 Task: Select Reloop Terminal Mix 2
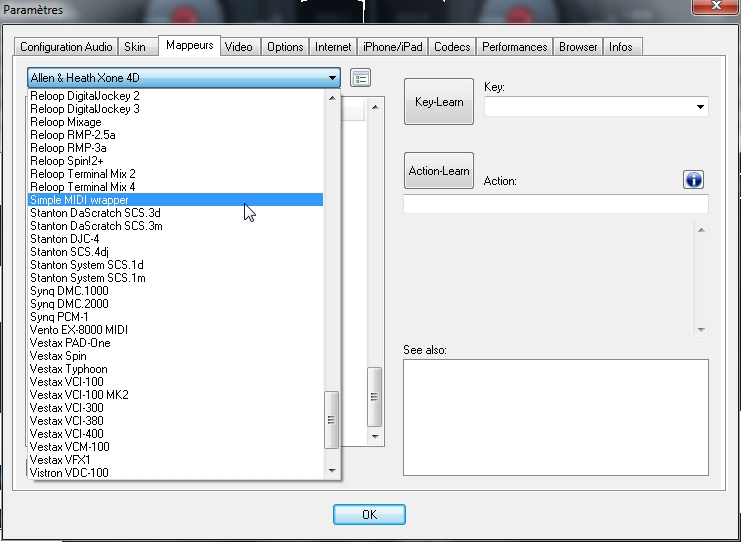tap(175, 174)
